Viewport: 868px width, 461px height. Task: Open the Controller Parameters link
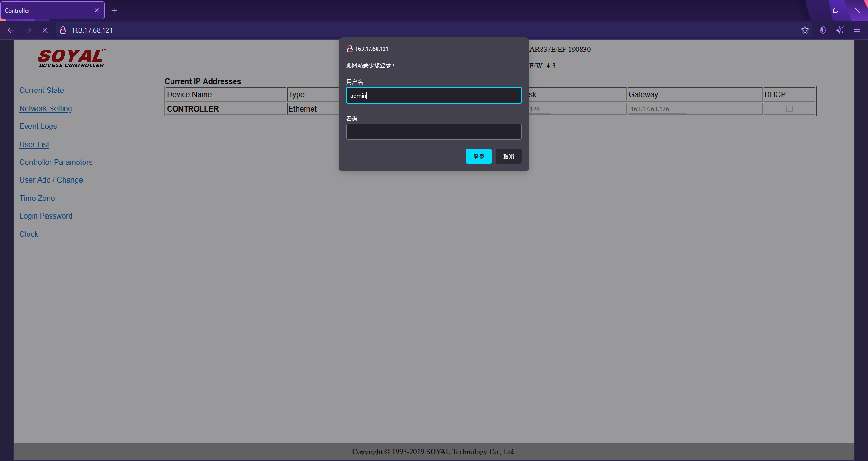tap(56, 162)
